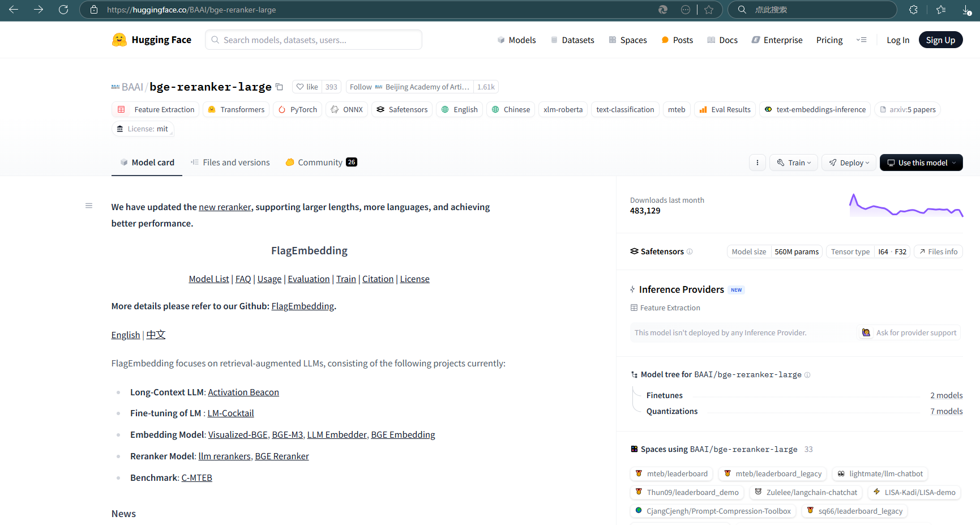Open the table of contents menu icon
Viewport: 980px width, 525px height.
click(x=89, y=206)
